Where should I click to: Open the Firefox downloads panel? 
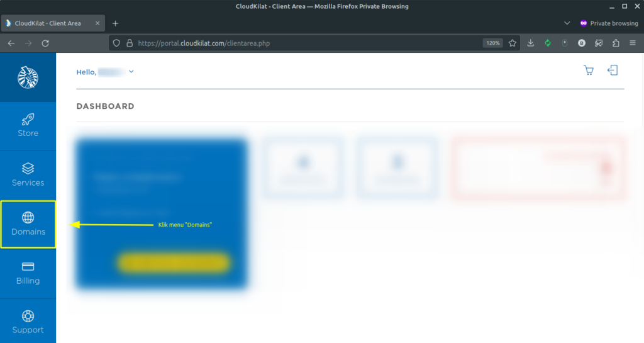click(531, 43)
